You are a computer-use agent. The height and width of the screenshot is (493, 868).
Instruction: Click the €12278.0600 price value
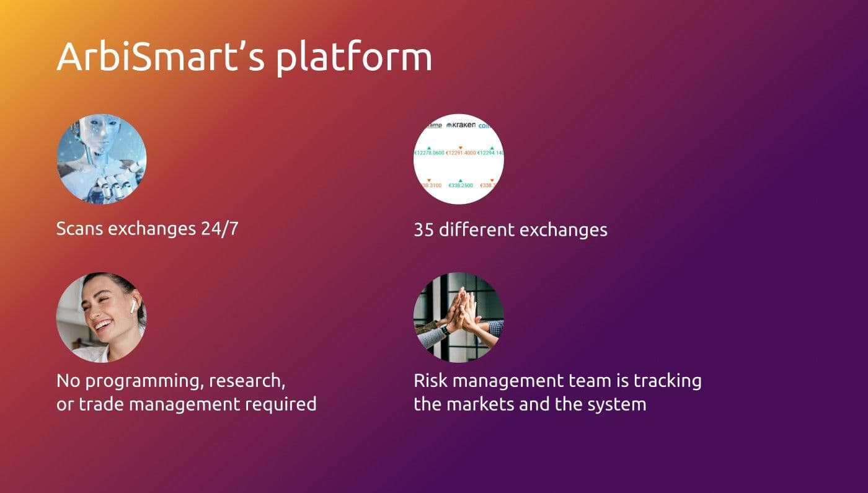point(430,153)
